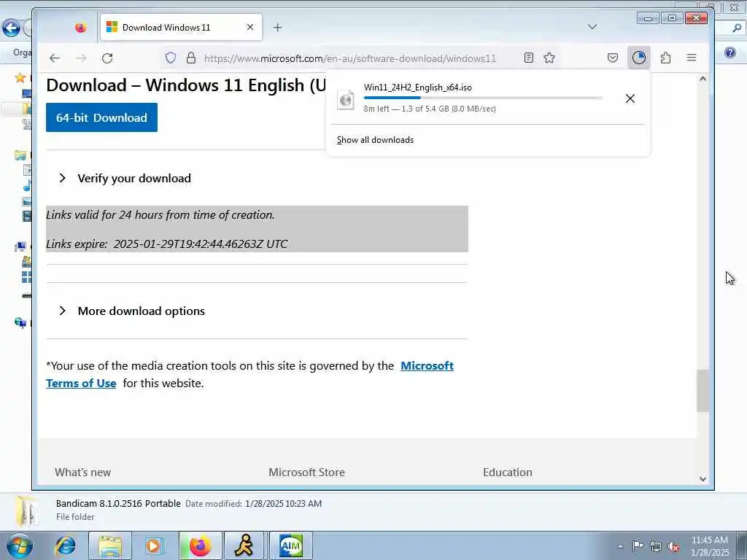This screenshot has width=747, height=560.
Task: Click the URL address bar field
Action: point(350,58)
